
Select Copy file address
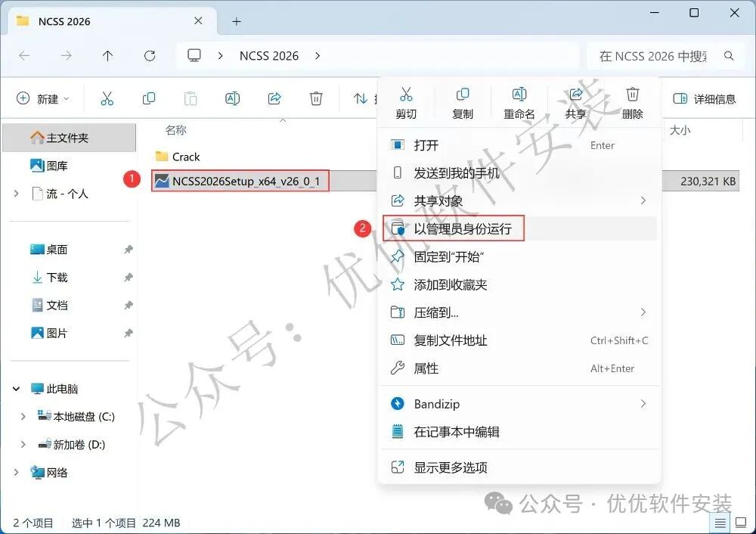[519, 340]
